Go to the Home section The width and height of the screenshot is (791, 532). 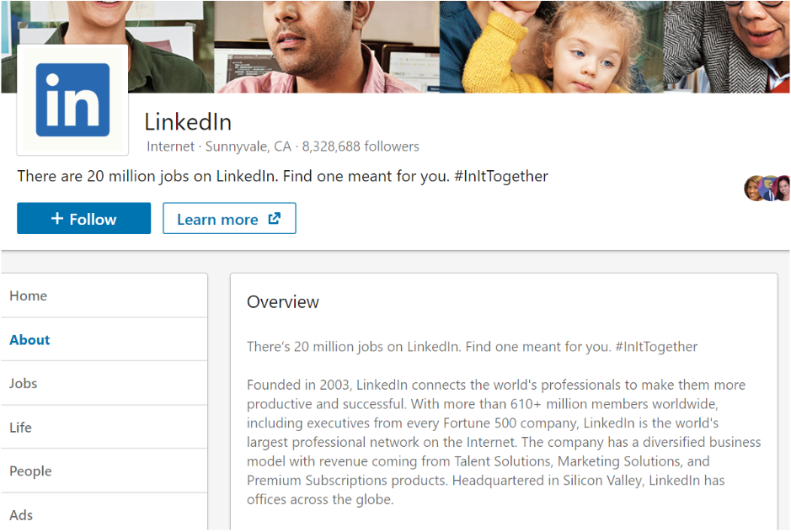pos(29,296)
